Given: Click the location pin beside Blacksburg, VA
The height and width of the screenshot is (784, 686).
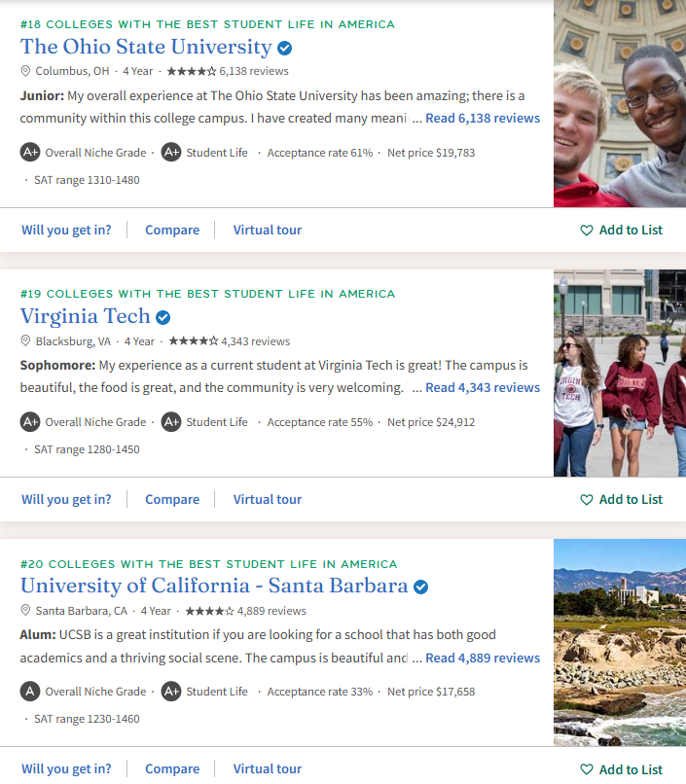Looking at the screenshot, I should (x=25, y=341).
